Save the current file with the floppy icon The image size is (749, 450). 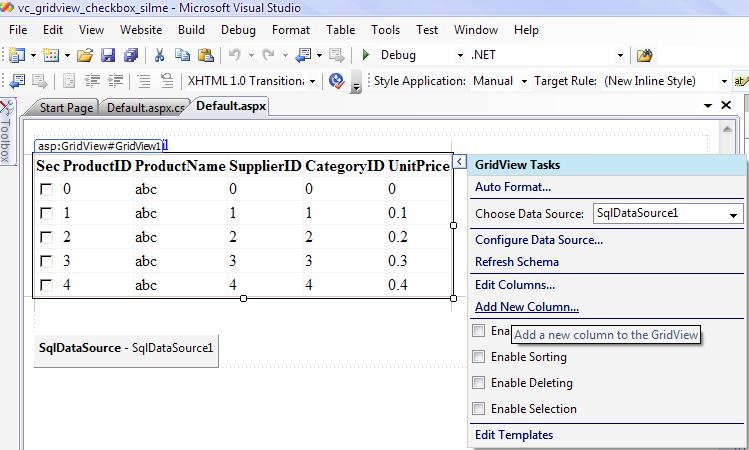point(108,55)
